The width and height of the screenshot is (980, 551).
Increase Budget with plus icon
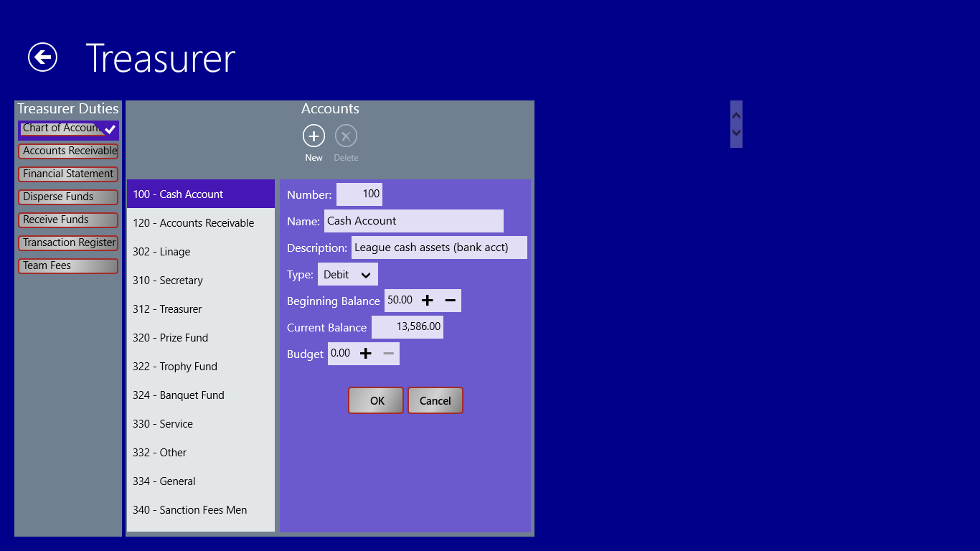pyautogui.click(x=366, y=354)
